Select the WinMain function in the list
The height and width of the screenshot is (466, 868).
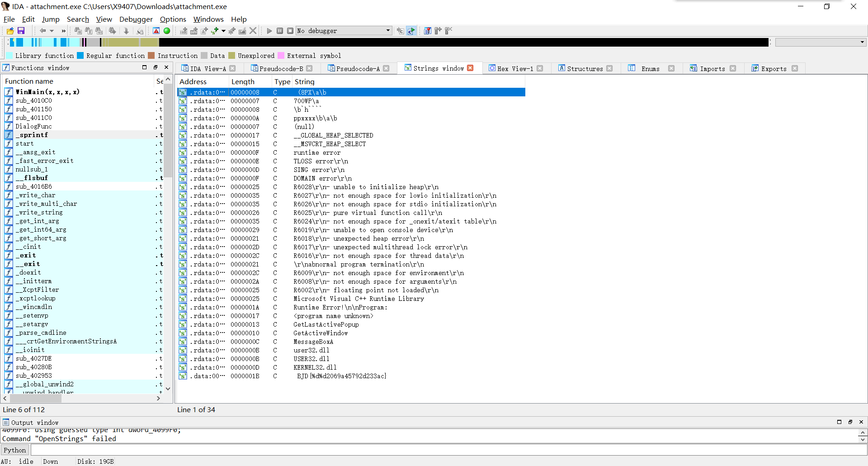(x=84, y=92)
